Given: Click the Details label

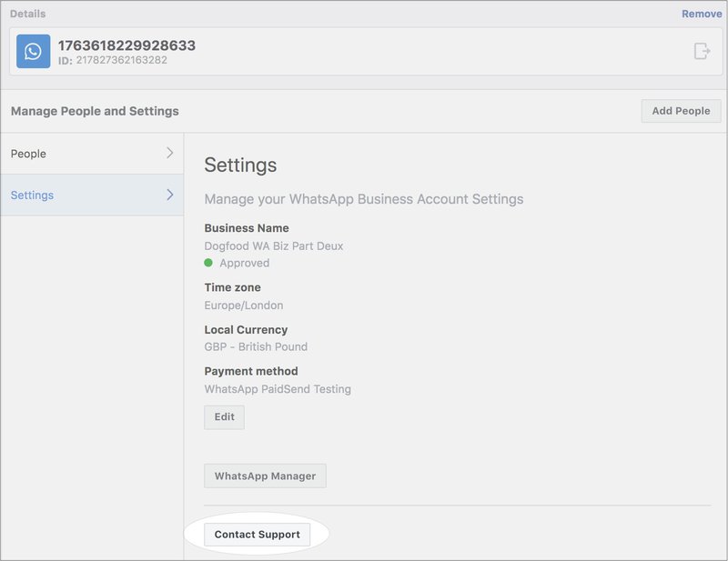Looking at the screenshot, I should click(28, 14).
